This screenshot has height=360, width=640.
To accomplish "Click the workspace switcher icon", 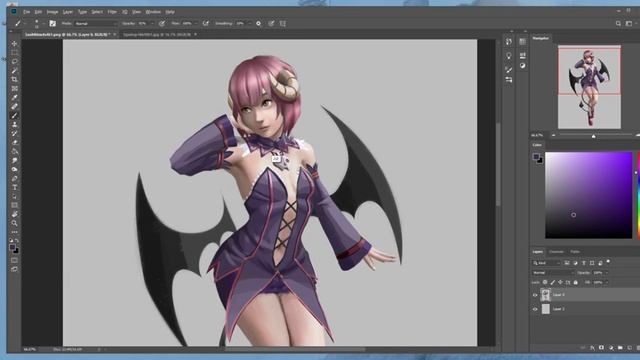I will click(x=629, y=24).
